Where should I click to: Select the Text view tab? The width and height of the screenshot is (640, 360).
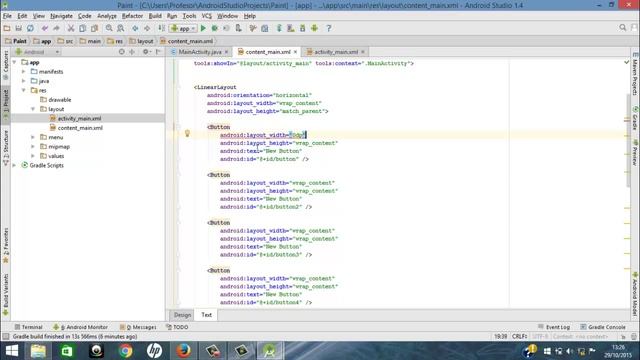tap(207, 315)
